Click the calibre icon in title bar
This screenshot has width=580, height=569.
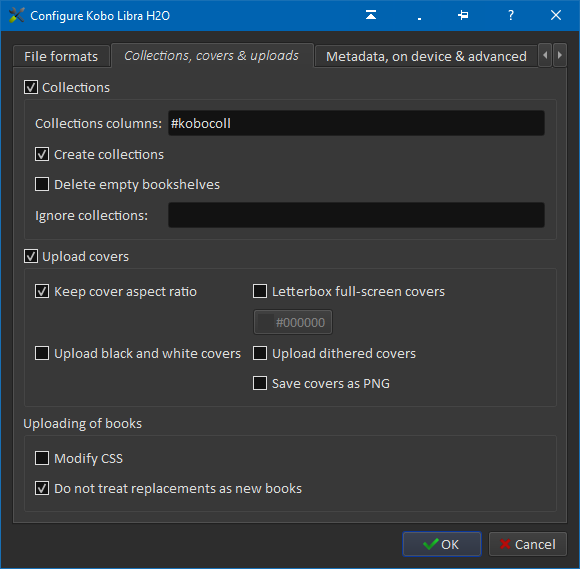pyautogui.click(x=17, y=15)
